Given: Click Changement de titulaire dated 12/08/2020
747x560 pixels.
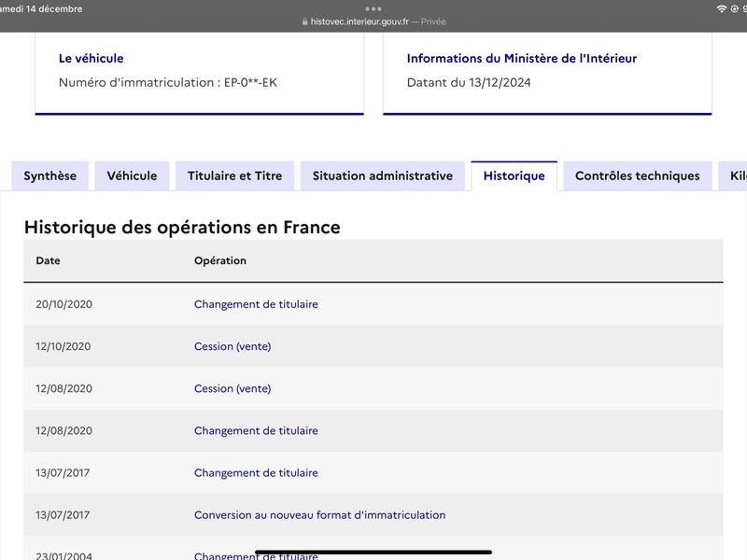Looking at the screenshot, I should [256, 430].
